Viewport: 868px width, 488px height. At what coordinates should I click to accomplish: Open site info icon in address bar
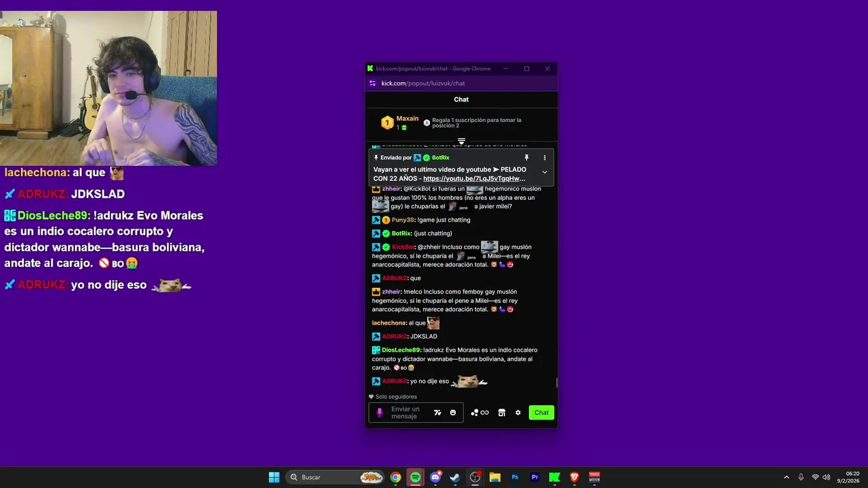pyautogui.click(x=372, y=83)
